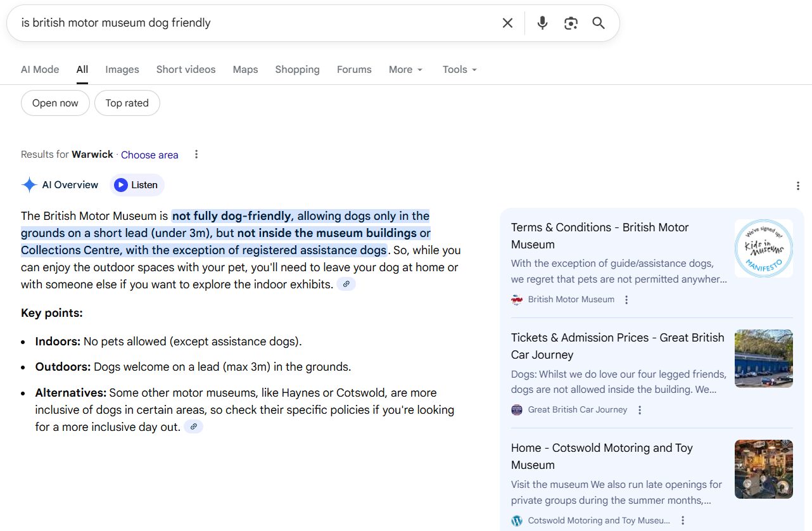The image size is (812, 531).
Task: Click the 'Outdoors:' bullet point text
Action: pos(193,367)
